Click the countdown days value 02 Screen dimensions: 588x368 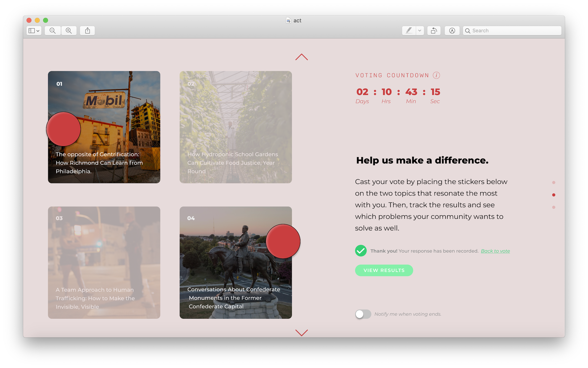pyautogui.click(x=362, y=92)
